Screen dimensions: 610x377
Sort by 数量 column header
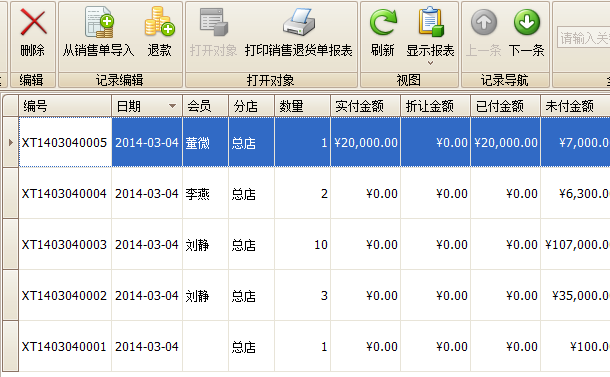coord(303,106)
